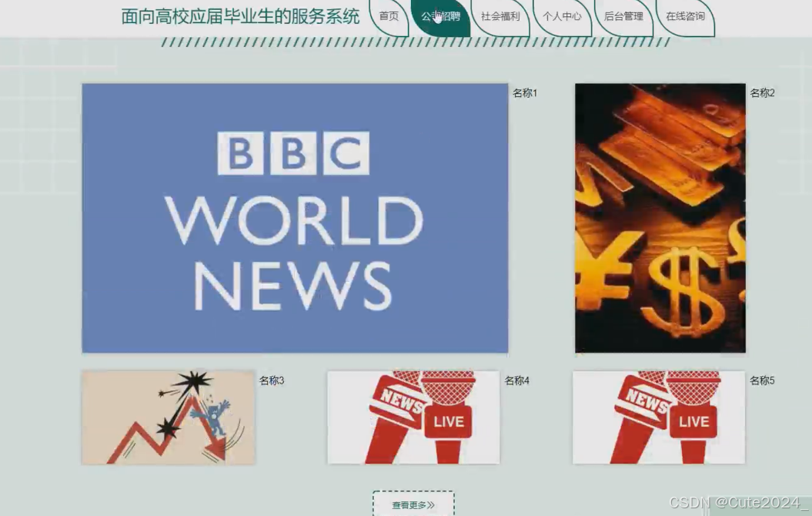Open the News Live thumbnail beside 名称5

click(659, 417)
